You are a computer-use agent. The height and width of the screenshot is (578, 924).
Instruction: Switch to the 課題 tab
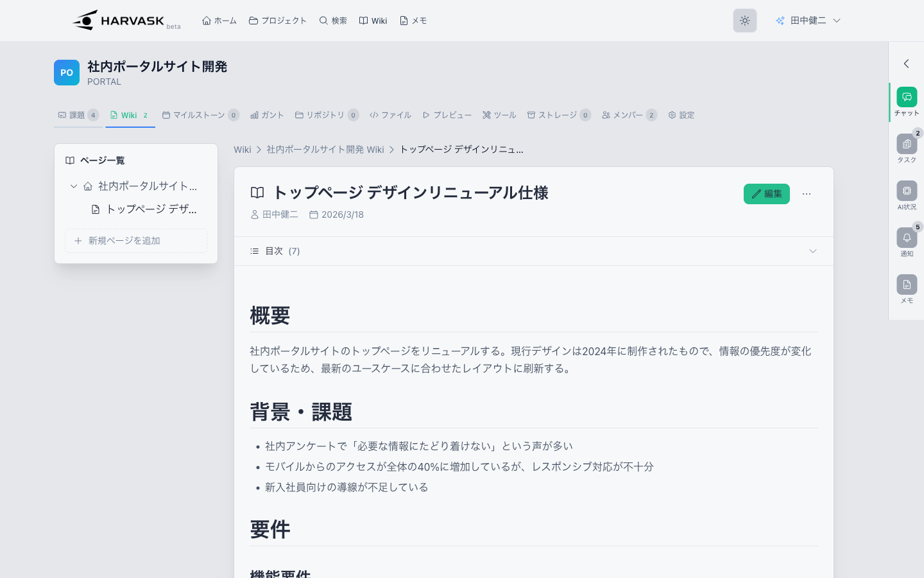(77, 115)
